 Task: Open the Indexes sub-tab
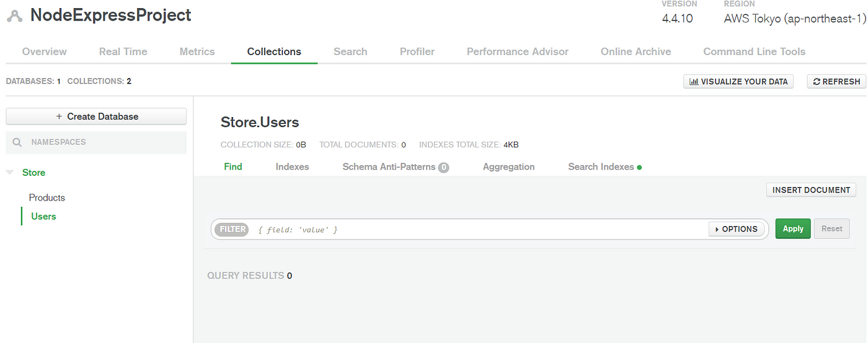point(293,167)
